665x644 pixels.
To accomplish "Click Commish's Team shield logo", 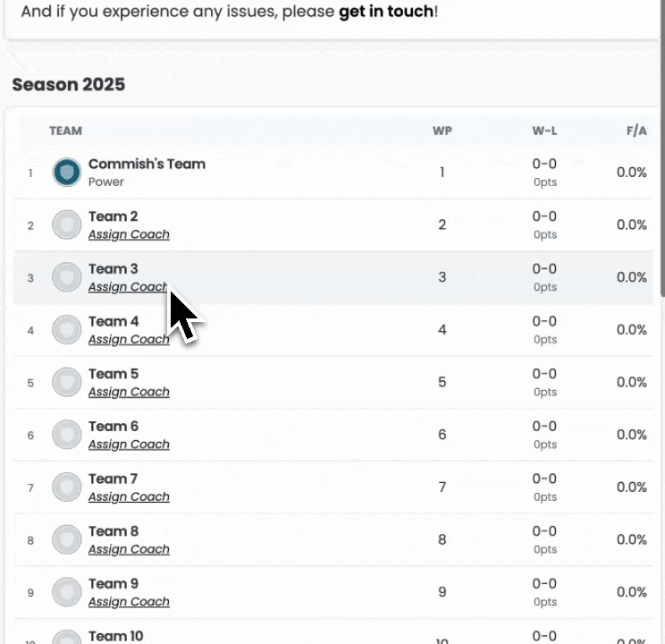I will tap(66, 173).
